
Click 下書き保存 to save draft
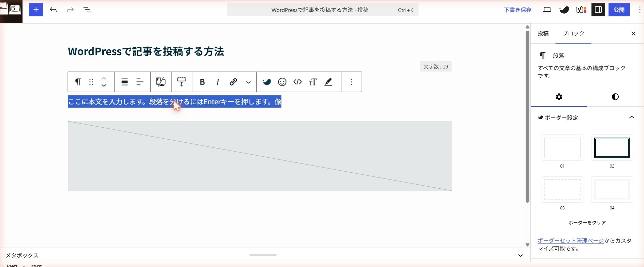click(518, 10)
